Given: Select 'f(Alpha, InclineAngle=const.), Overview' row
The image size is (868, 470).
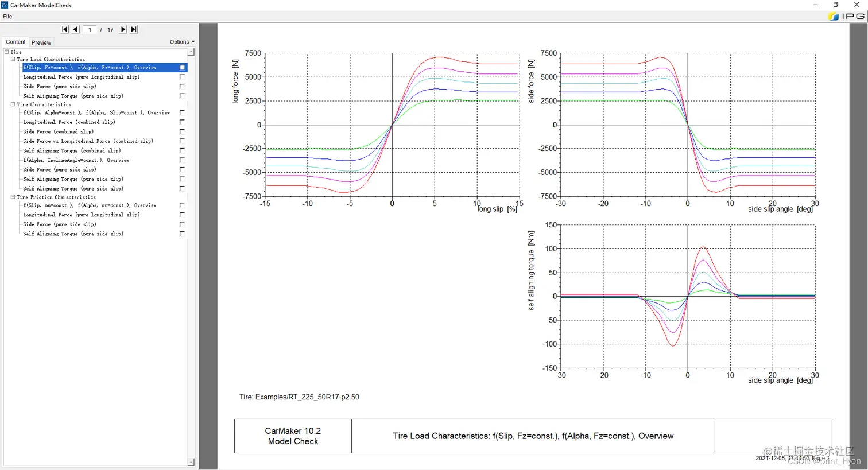Looking at the screenshot, I should coord(76,160).
